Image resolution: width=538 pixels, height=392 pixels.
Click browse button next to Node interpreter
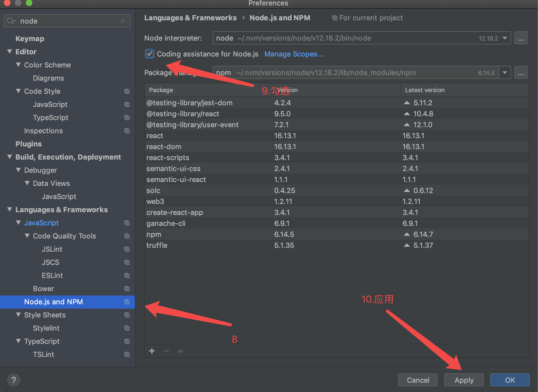521,38
